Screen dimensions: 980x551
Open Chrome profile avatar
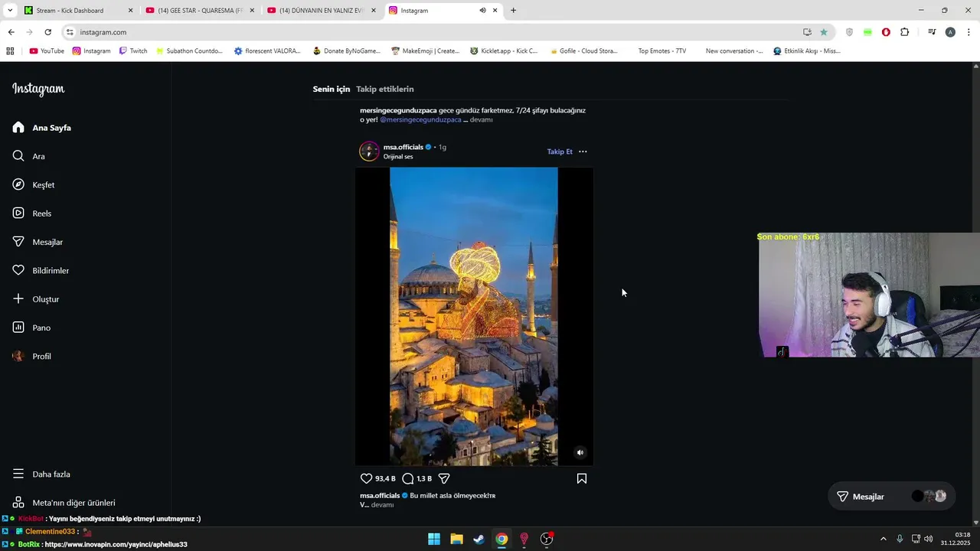tap(950, 32)
